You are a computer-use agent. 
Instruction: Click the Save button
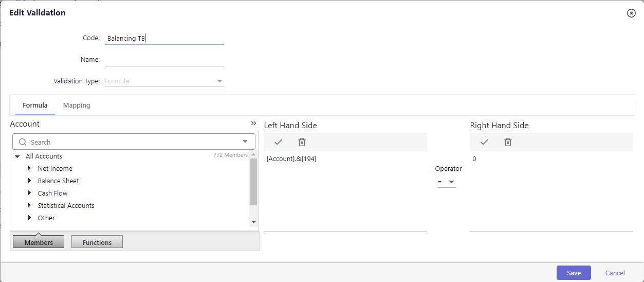coord(574,273)
